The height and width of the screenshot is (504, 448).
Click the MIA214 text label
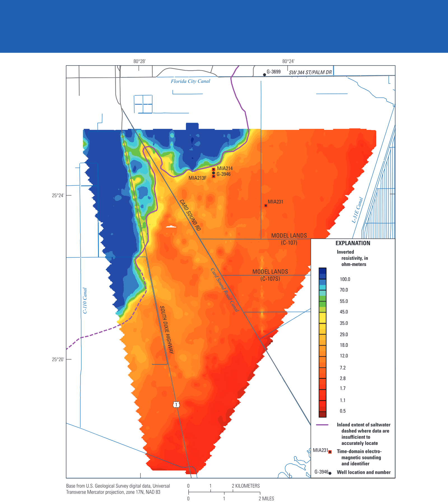pos(225,169)
